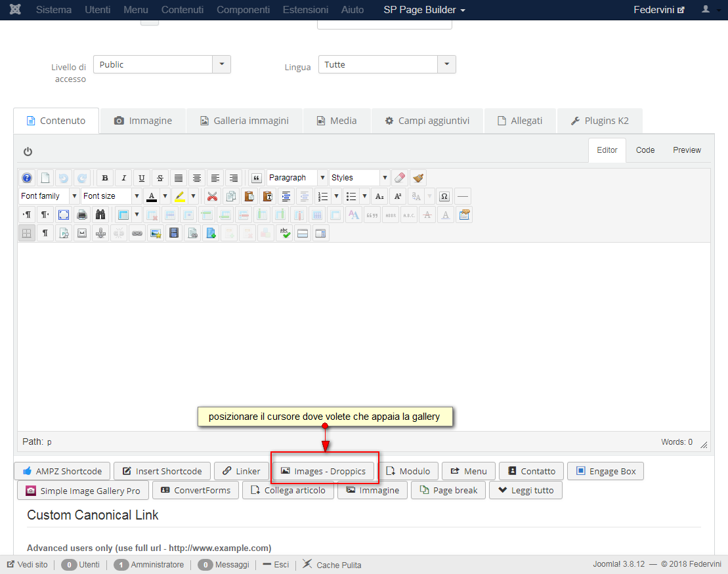Image resolution: width=728 pixels, height=574 pixels.
Task: Click the Page break button
Action: 448,490
